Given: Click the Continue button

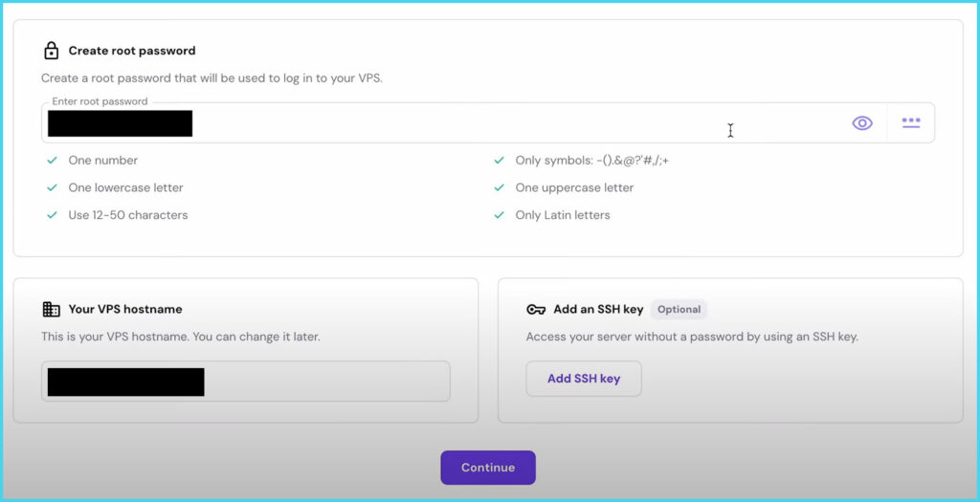Looking at the screenshot, I should click(488, 468).
